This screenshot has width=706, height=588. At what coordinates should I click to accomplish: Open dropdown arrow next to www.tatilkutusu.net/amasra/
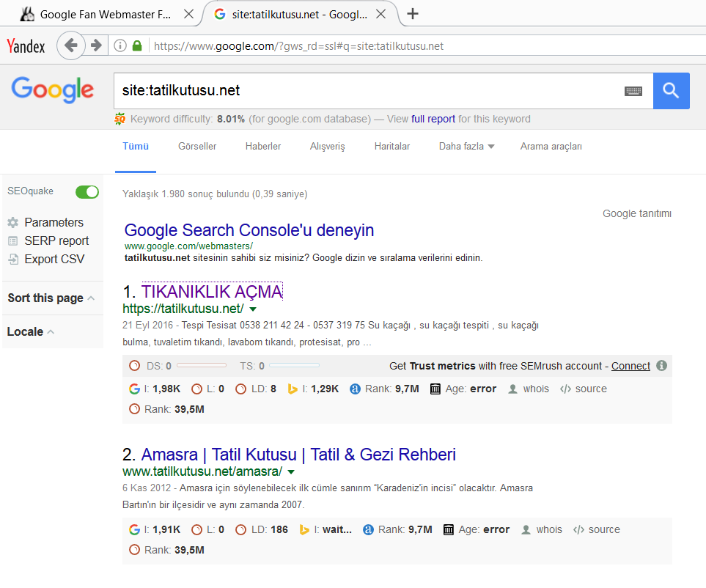(x=291, y=472)
